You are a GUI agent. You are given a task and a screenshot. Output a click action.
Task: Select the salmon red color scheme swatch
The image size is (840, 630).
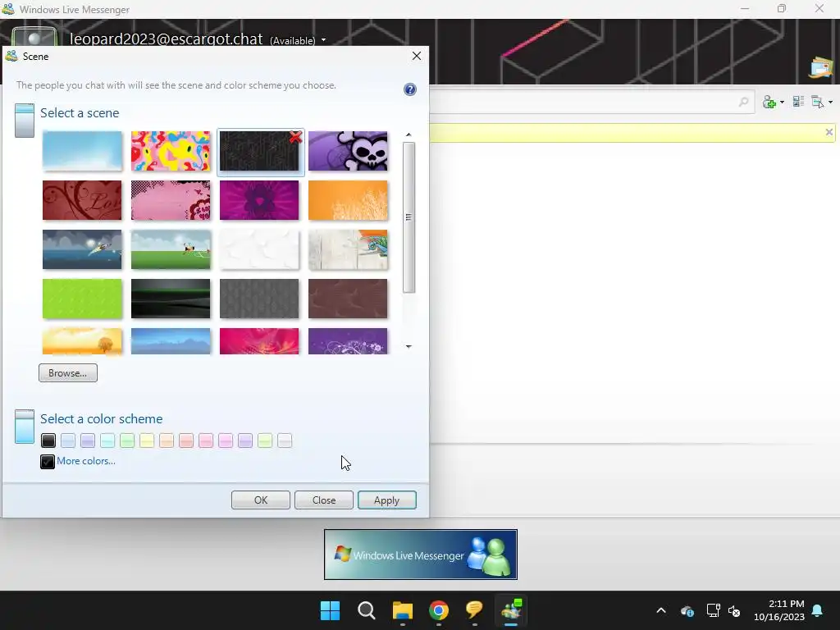186,441
